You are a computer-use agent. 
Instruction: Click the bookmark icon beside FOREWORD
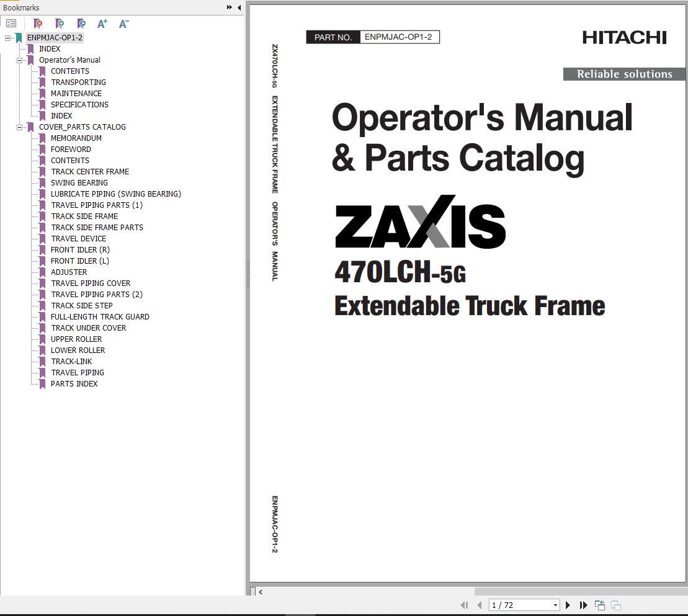click(x=43, y=149)
